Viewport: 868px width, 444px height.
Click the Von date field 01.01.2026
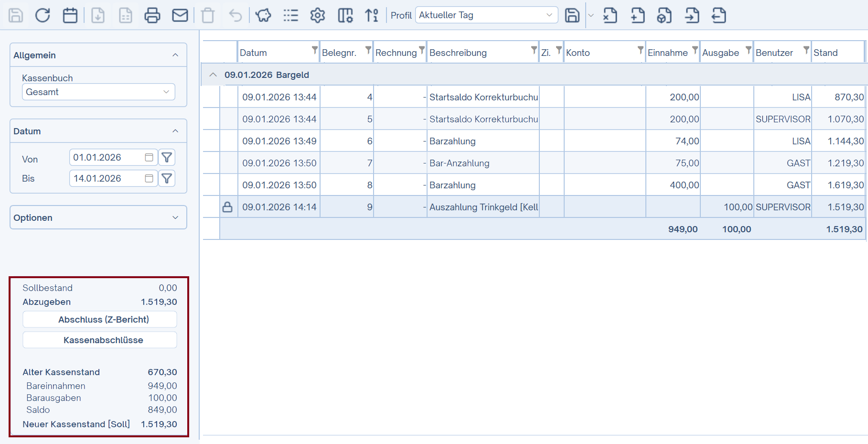[x=107, y=157]
